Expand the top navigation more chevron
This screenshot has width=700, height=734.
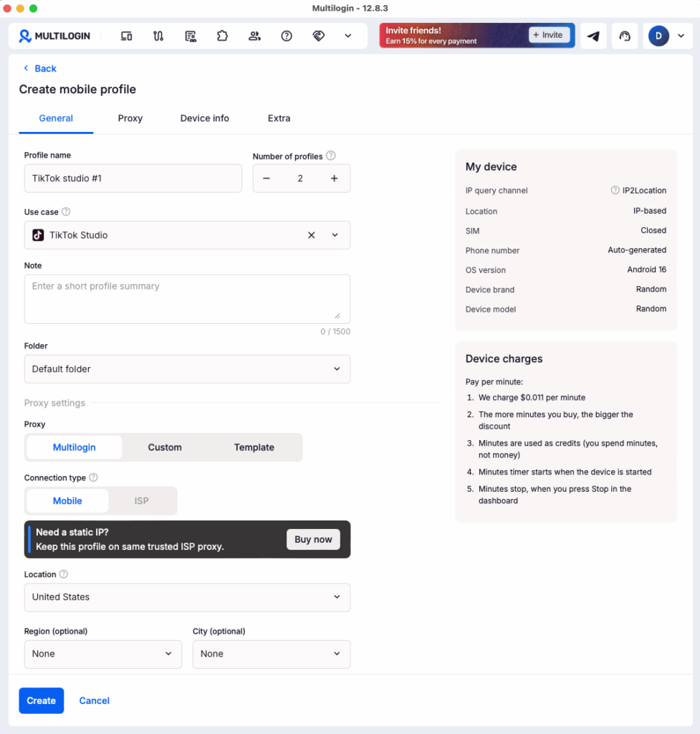(x=347, y=36)
